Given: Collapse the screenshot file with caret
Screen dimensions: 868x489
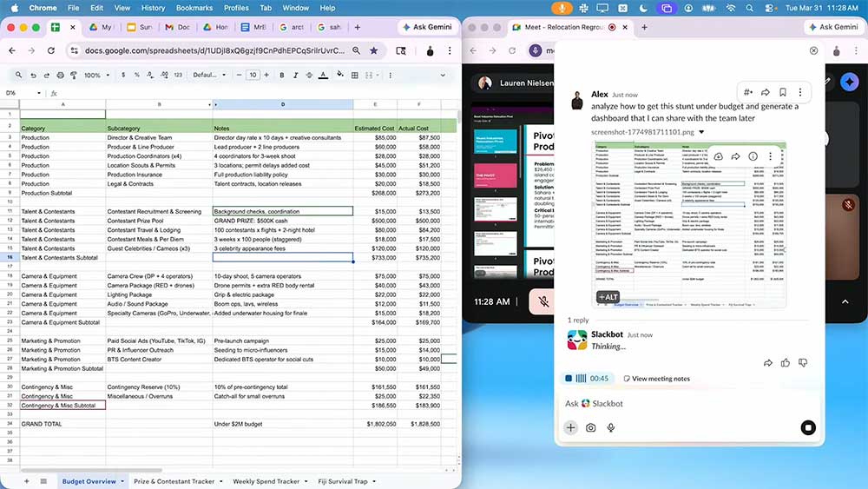Looking at the screenshot, I should [701, 132].
